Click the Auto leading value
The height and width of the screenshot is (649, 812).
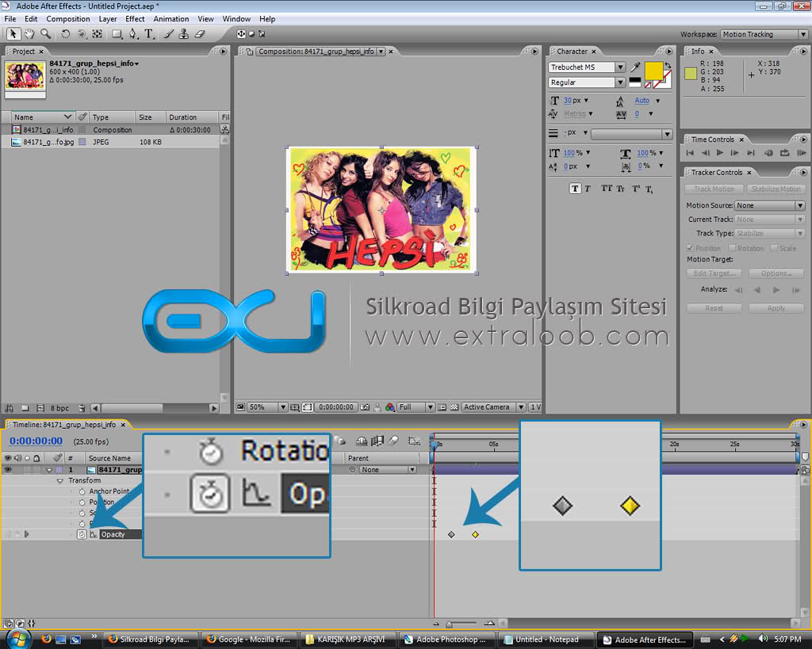pyautogui.click(x=642, y=101)
